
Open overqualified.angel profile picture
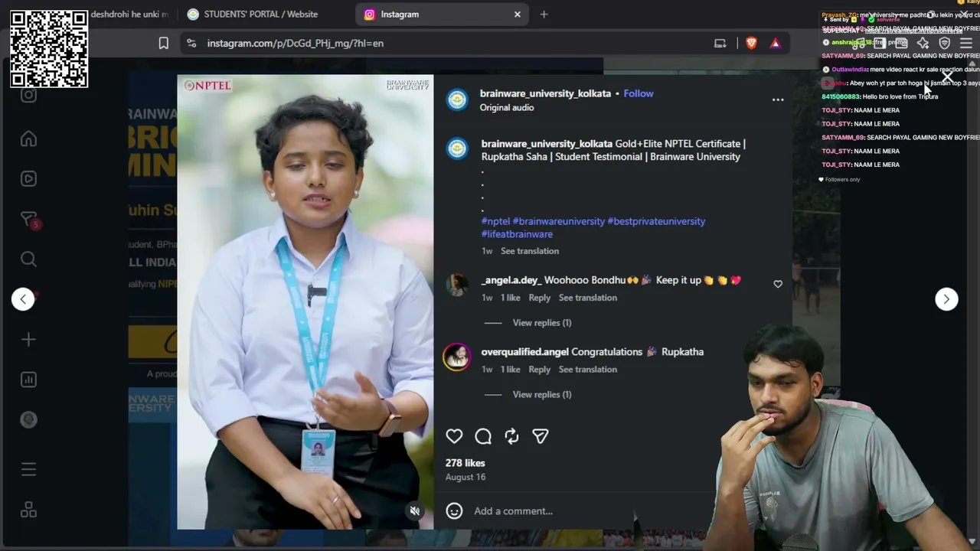coord(457,357)
